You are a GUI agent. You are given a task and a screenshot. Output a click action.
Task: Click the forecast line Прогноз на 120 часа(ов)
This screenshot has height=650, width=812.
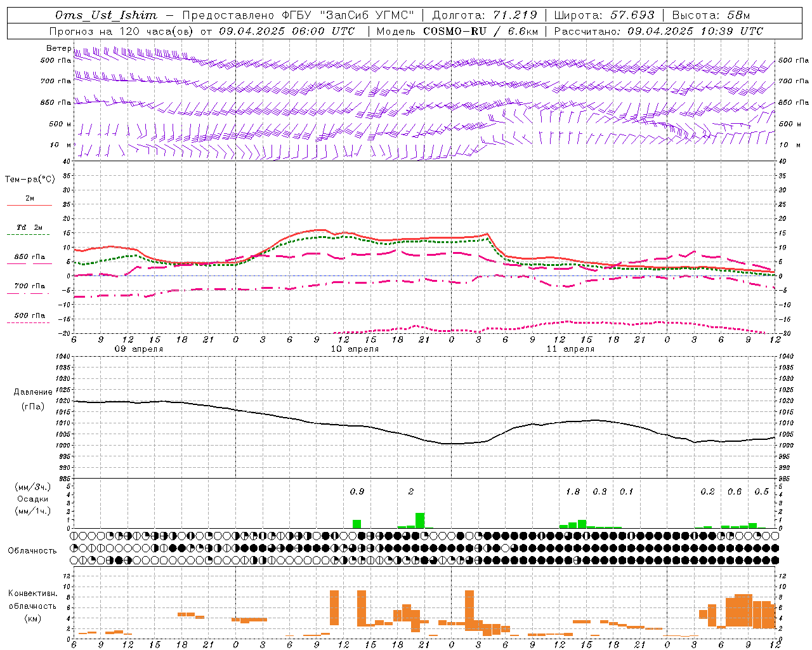pyautogui.click(x=122, y=31)
